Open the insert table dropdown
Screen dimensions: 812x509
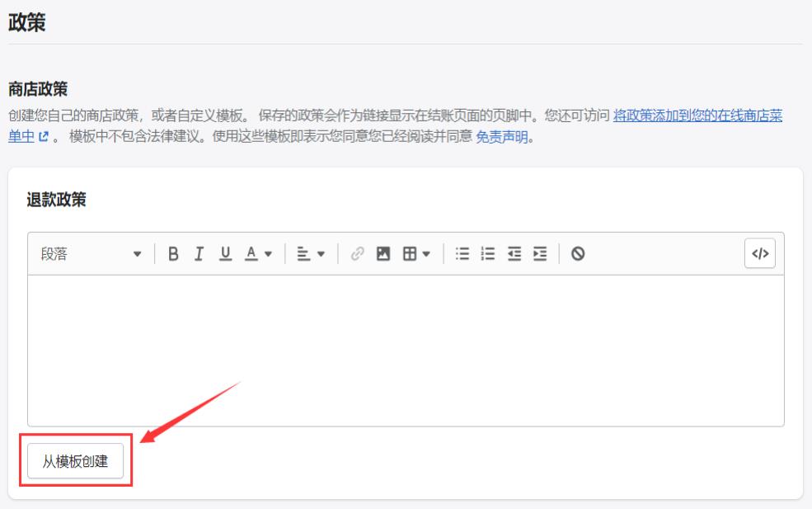[416, 254]
